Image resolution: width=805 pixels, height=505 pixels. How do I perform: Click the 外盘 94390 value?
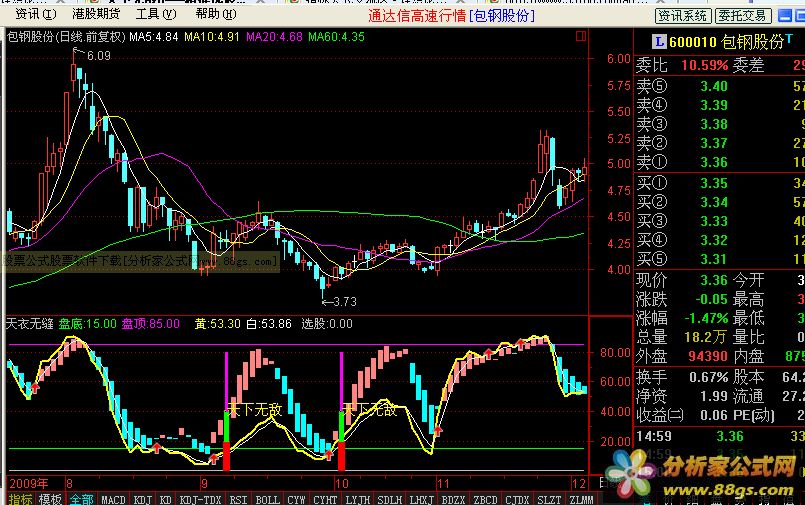[708, 356]
